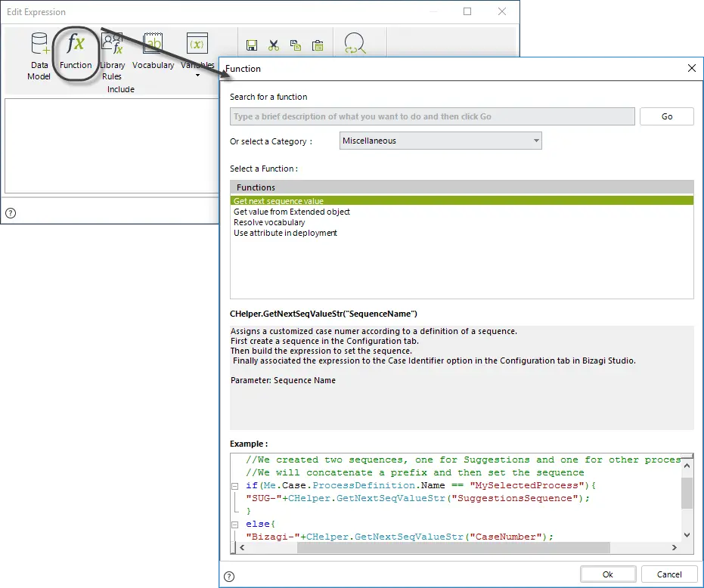The width and height of the screenshot is (704, 588).
Task: Click the Copy icon in toolbar
Action: click(x=296, y=45)
